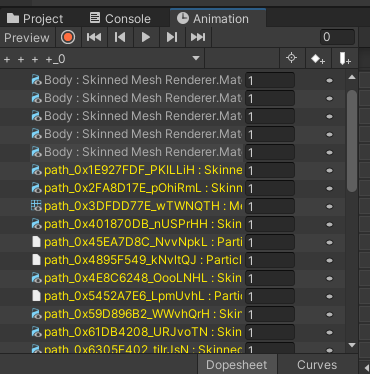Open the key options dot for path_0x2FA8D17E_pOhiRmL
This screenshot has width=370, height=374.
(x=329, y=189)
